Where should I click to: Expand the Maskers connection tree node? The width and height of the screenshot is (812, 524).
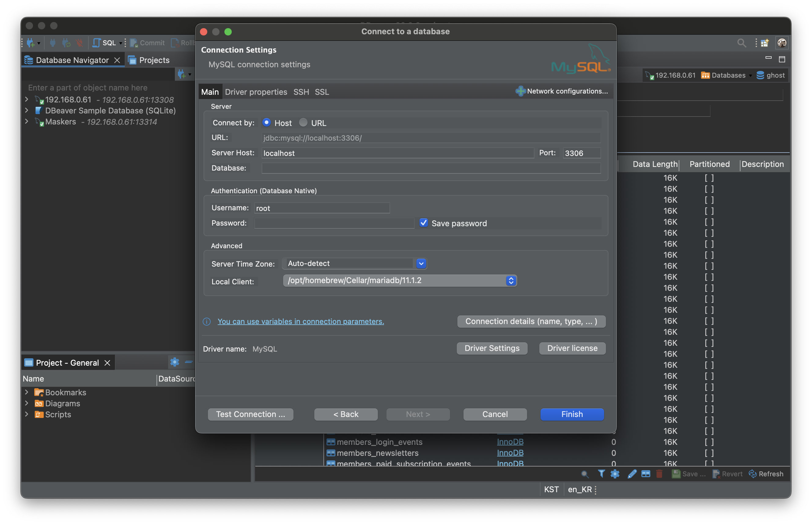[x=27, y=121]
